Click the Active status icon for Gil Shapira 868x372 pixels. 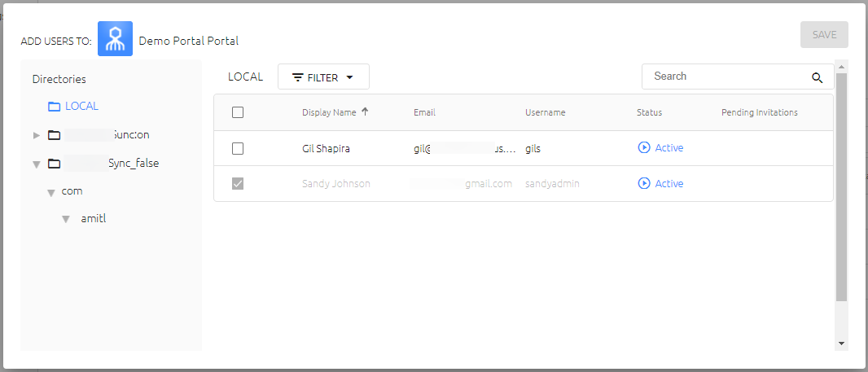644,148
